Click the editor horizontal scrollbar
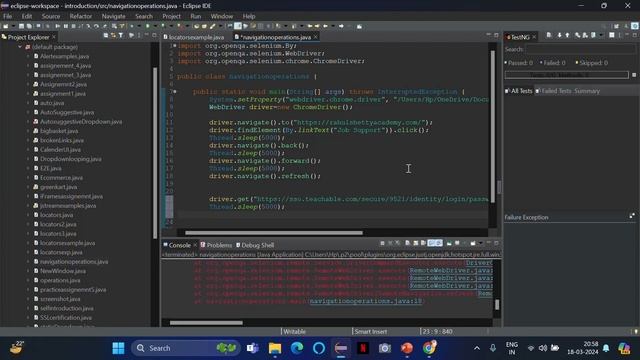This screenshot has height=360, width=640. [274, 233]
